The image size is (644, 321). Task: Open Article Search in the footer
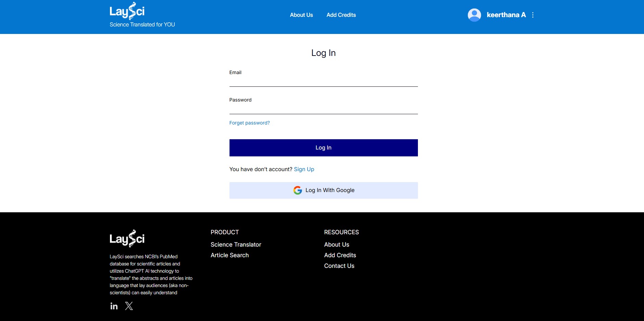click(230, 255)
